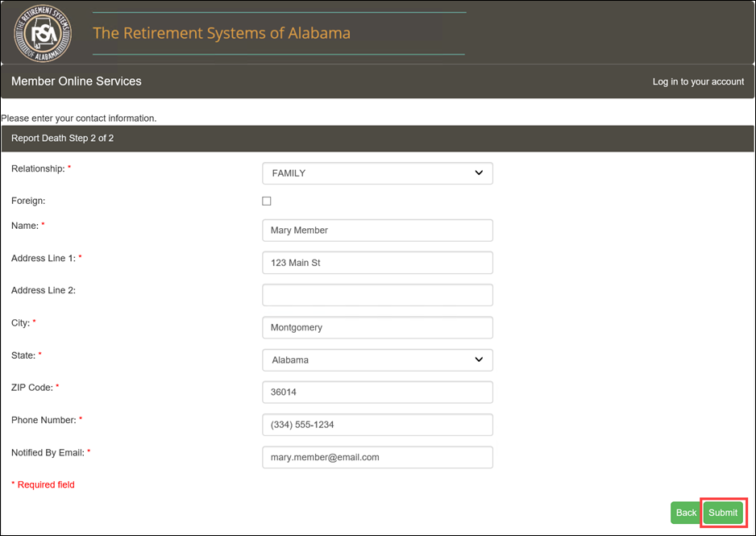The width and height of the screenshot is (756, 536).
Task: Click the RSA circular seal logo
Action: click(x=43, y=33)
